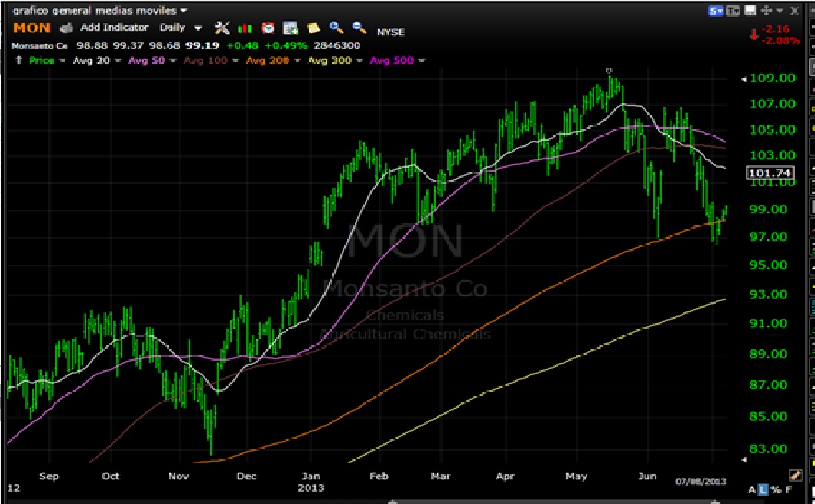Click the Jun time axis label
Viewport: 815px width, 504px height.
[647, 476]
